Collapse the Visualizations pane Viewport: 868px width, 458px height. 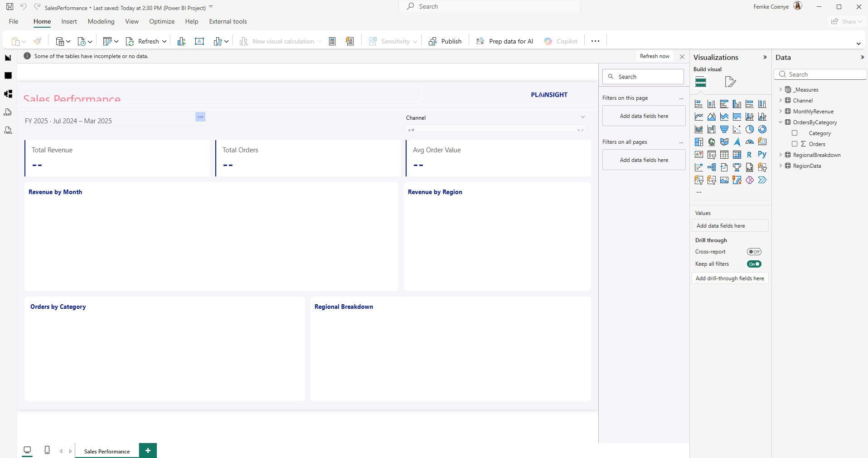765,57
